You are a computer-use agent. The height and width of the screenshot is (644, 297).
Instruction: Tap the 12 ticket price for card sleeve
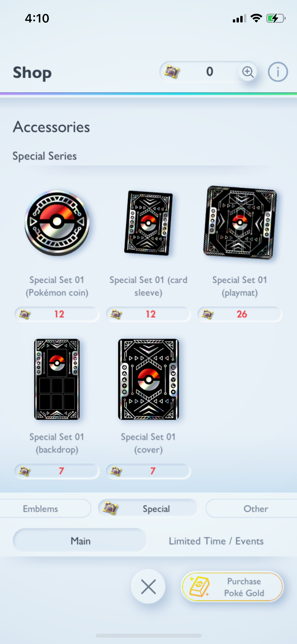click(148, 314)
